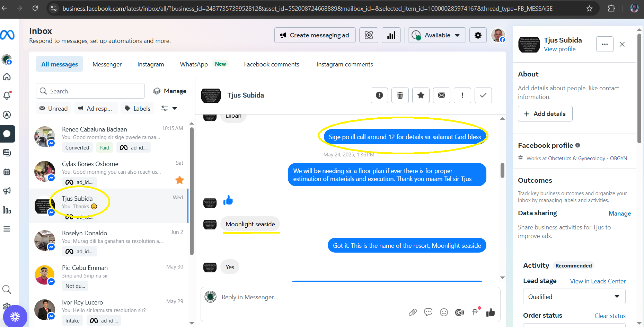Open the Insights bar chart sidebar icon
Viewport: 644px width, 327px height.
click(7, 210)
